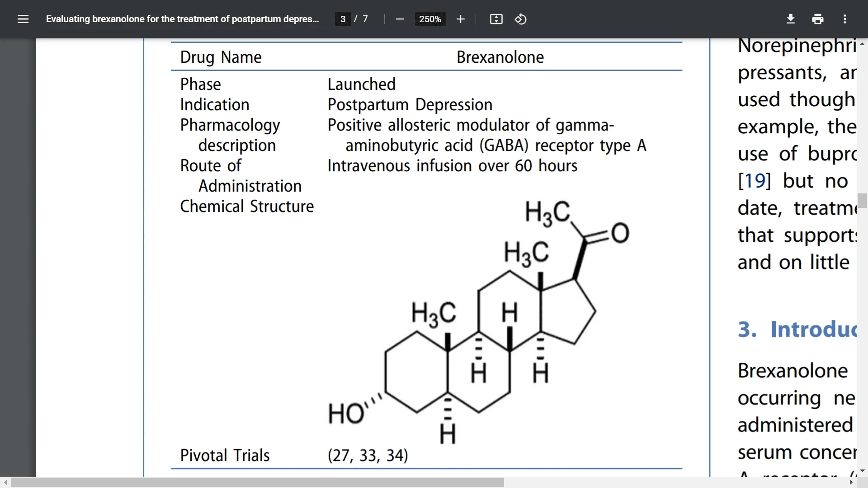Click the vertical scrollbar thumb
This screenshot has width=868, height=488.
(x=862, y=200)
